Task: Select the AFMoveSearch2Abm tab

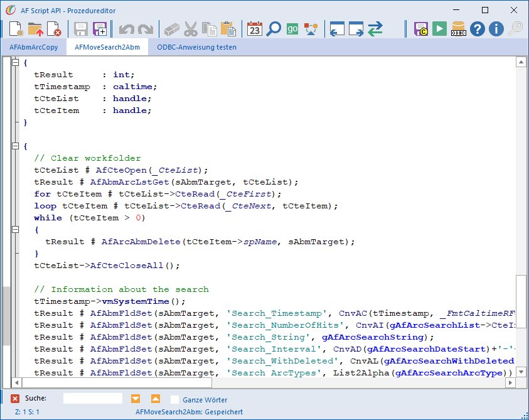Action: [x=107, y=47]
